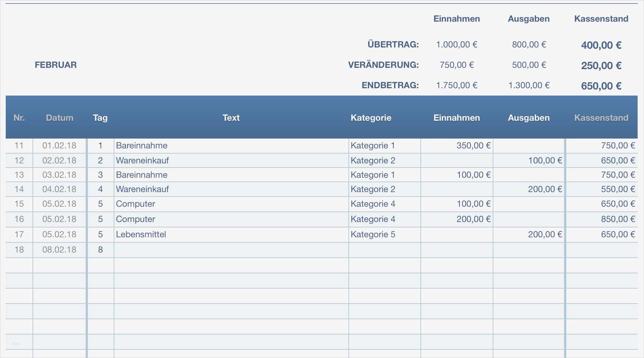
Task: Select the date cell 08.02.18
Action: click(x=59, y=250)
